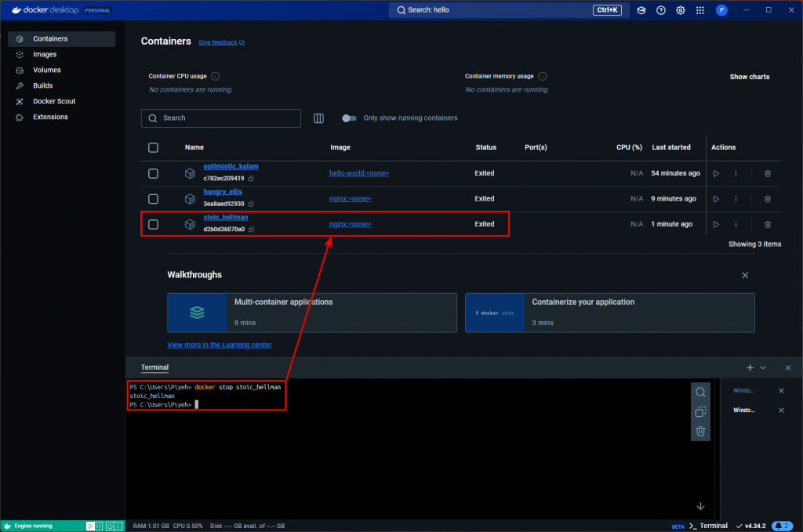The width and height of the screenshot is (803, 532).
Task: Open stoic_hellman nginx:<none> image link
Action: tap(351, 224)
